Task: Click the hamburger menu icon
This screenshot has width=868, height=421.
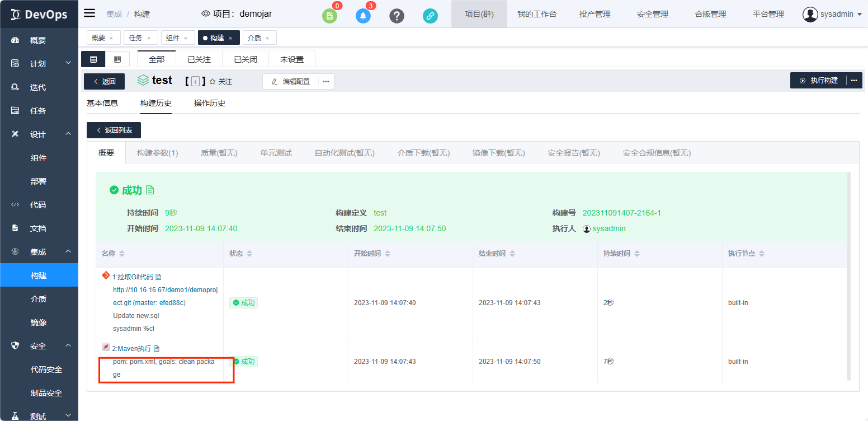Action: coord(89,13)
